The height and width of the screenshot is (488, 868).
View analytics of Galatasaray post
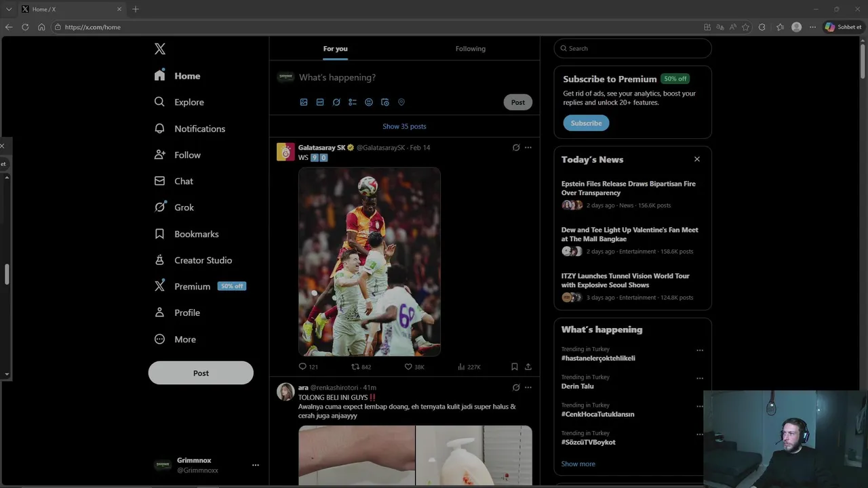tap(469, 367)
